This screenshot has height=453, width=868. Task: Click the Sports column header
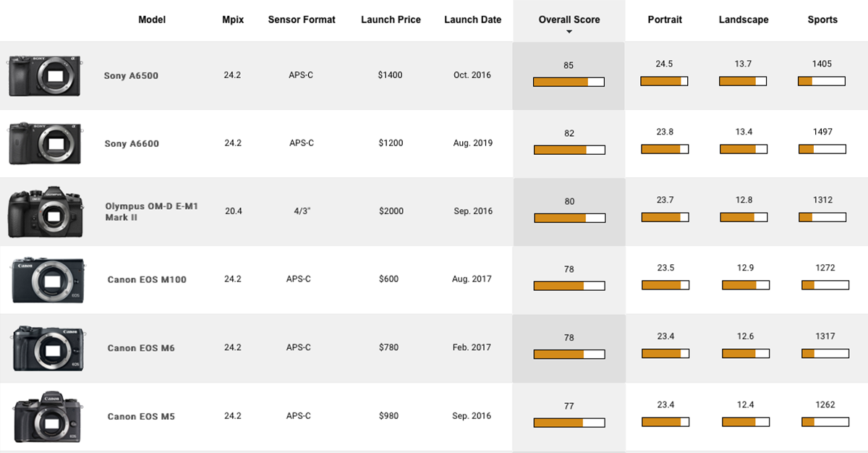pyautogui.click(x=822, y=20)
